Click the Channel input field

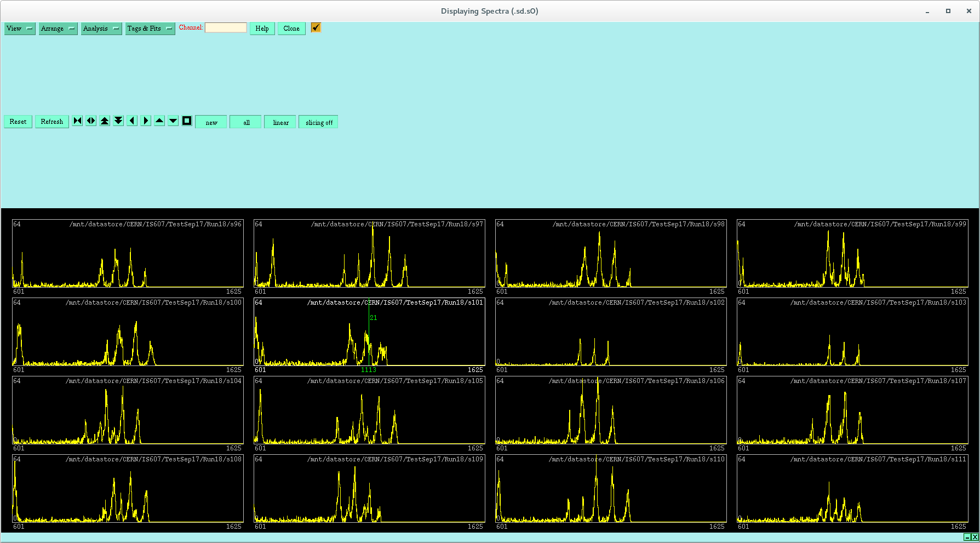pos(226,28)
